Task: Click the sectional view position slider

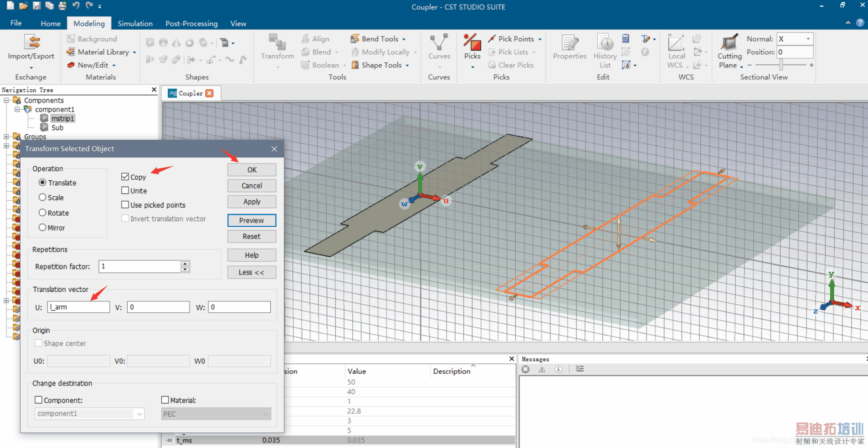Action: tap(781, 65)
